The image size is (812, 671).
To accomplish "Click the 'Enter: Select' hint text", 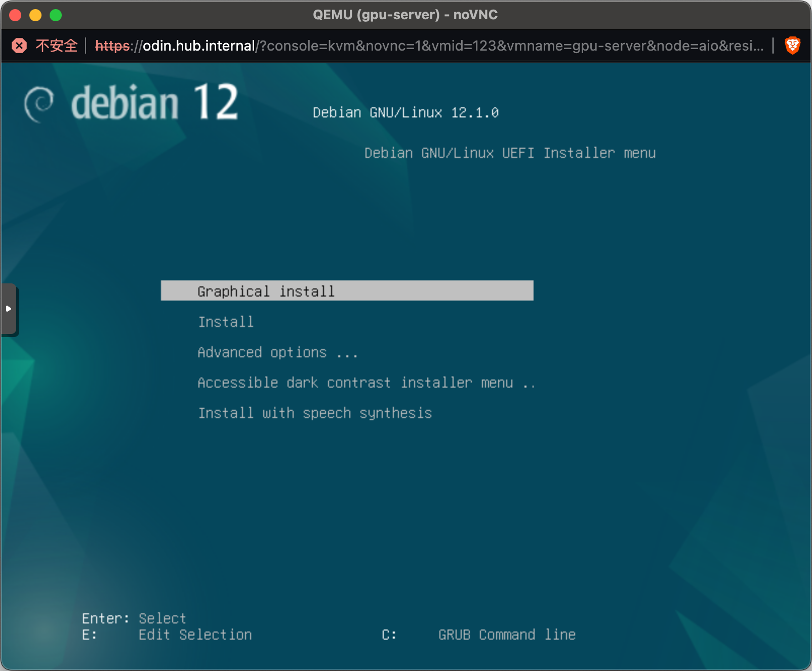I will tap(134, 618).
